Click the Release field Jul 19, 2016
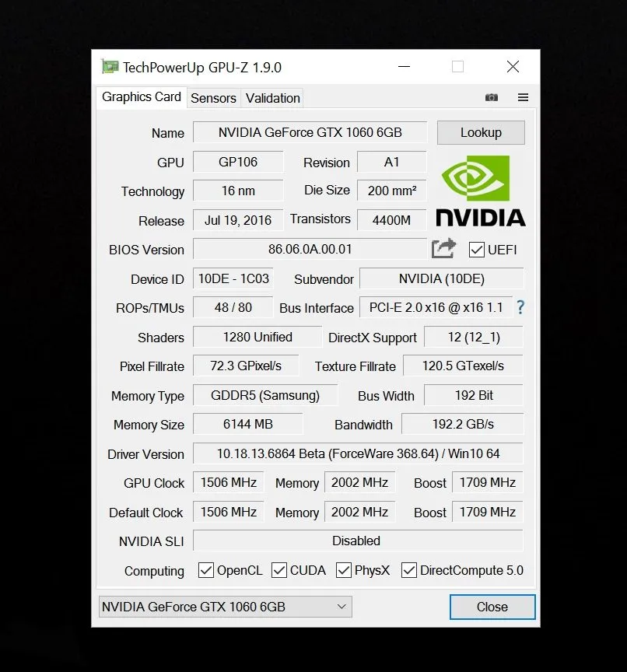The image size is (627, 672). (238, 220)
